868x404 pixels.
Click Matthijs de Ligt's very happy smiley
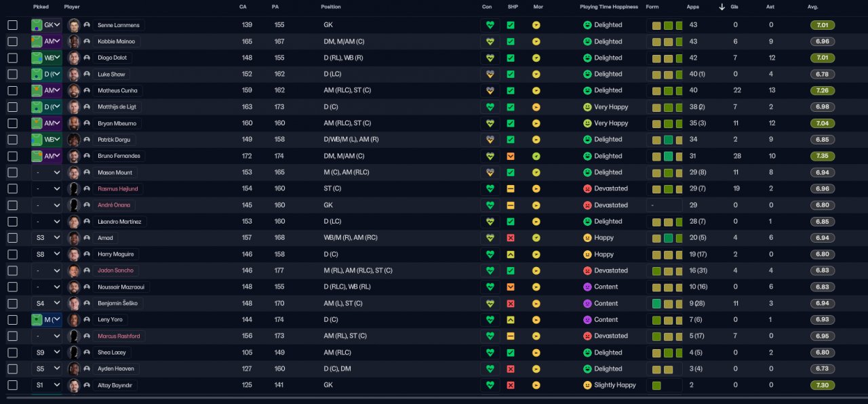coord(587,107)
